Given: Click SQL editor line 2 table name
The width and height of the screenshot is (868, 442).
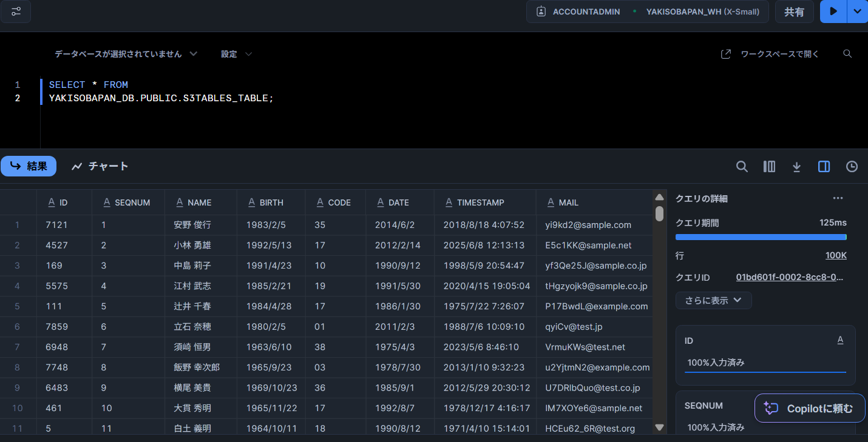Looking at the screenshot, I should click(161, 98).
